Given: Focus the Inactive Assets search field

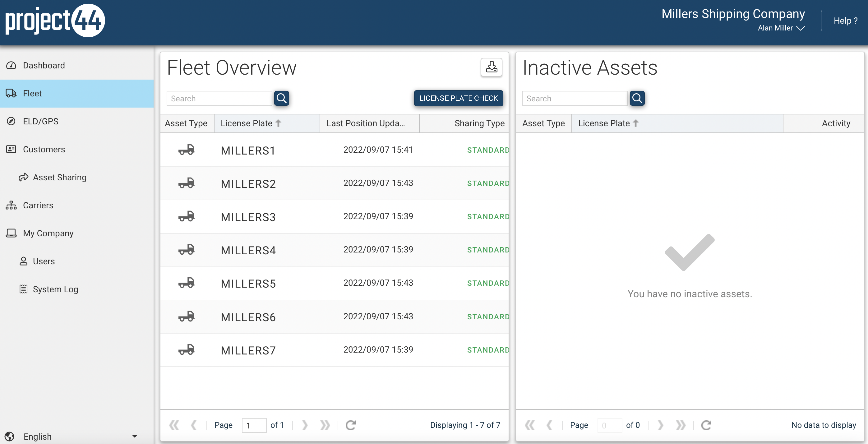Looking at the screenshot, I should click(575, 98).
